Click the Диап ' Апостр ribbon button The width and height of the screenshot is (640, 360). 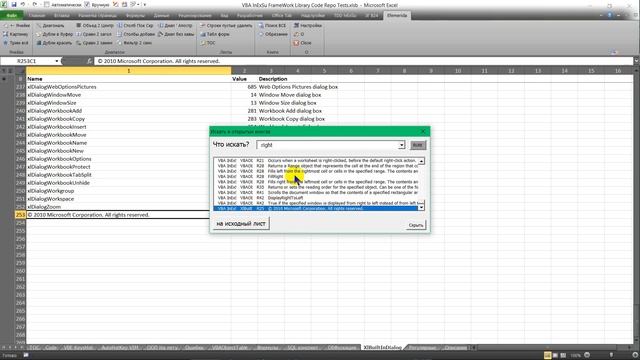tap(175, 26)
